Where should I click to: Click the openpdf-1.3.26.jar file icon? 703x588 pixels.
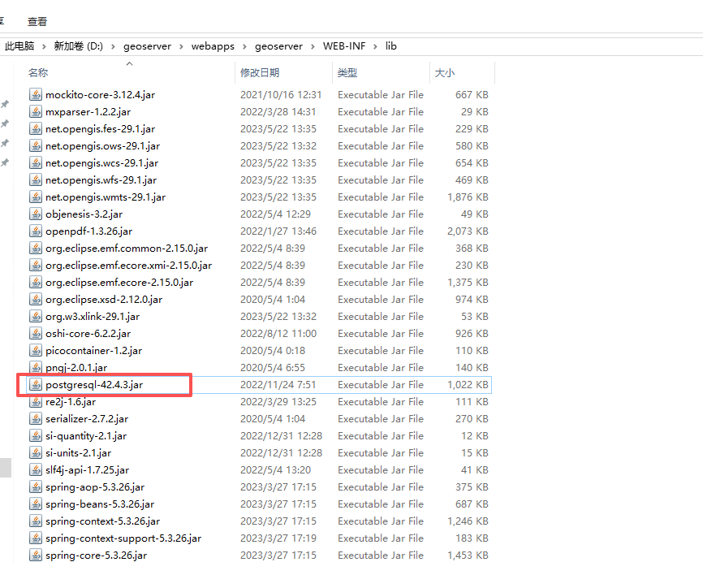point(36,231)
